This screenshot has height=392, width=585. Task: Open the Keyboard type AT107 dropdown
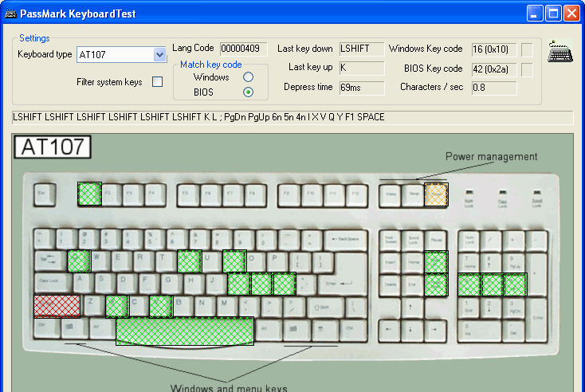coord(159,55)
